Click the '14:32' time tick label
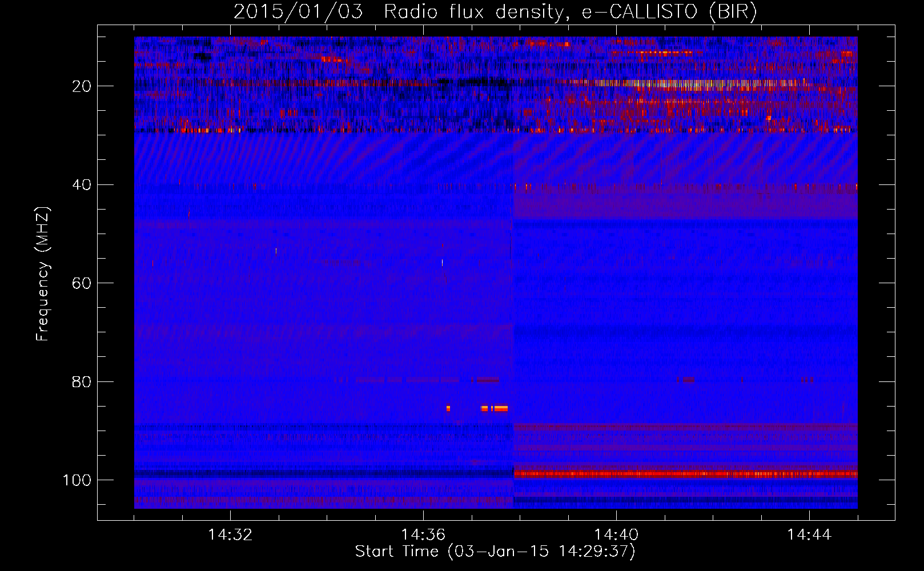 pyautogui.click(x=230, y=535)
